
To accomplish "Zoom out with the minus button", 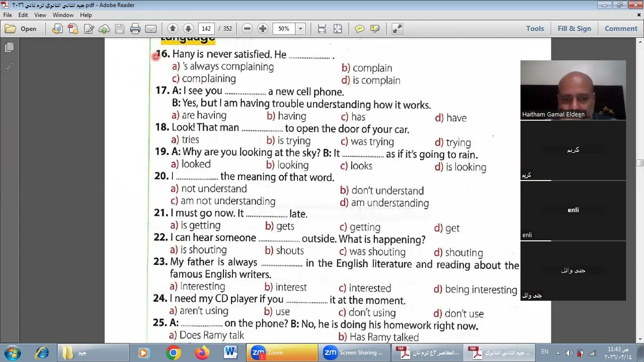I will click(247, 29).
